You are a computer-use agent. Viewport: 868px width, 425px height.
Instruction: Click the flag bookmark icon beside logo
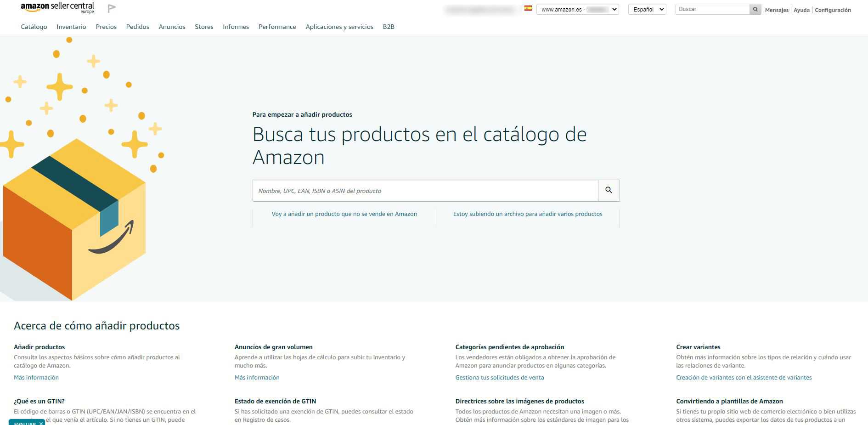(112, 8)
